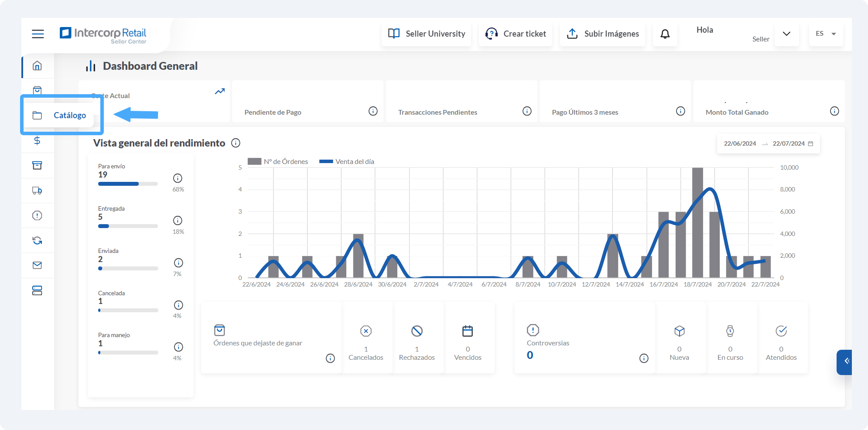Click the Para envío progress bar
The image size is (868, 430).
coord(128,184)
